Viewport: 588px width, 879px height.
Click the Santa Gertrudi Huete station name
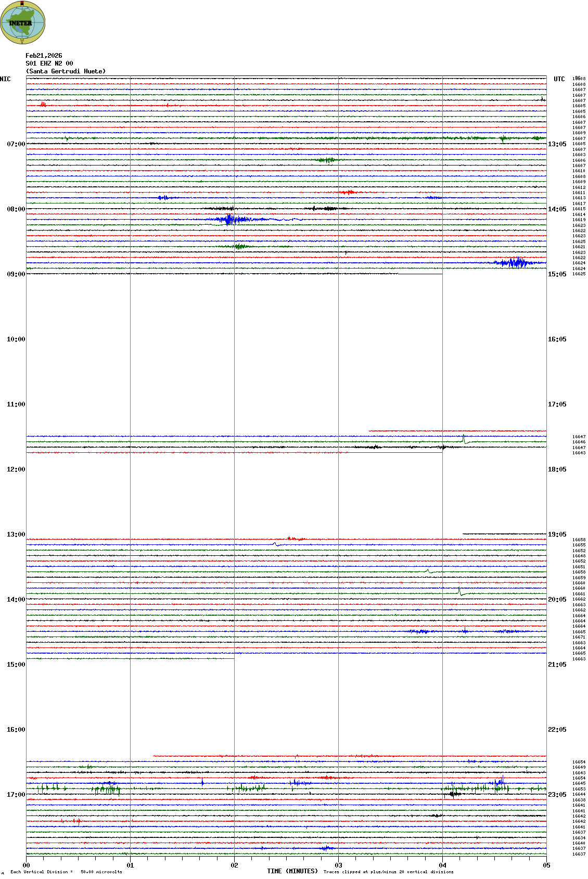(66, 71)
